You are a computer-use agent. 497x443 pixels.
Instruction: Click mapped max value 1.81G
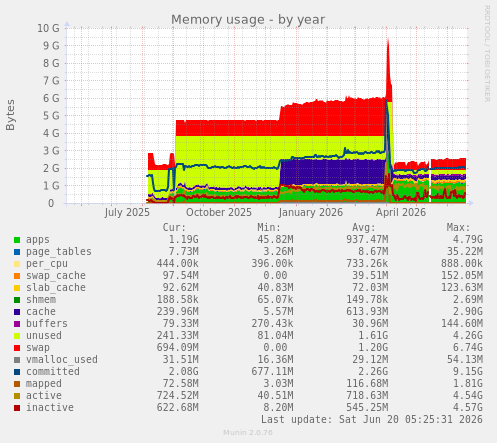click(x=467, y=384)
